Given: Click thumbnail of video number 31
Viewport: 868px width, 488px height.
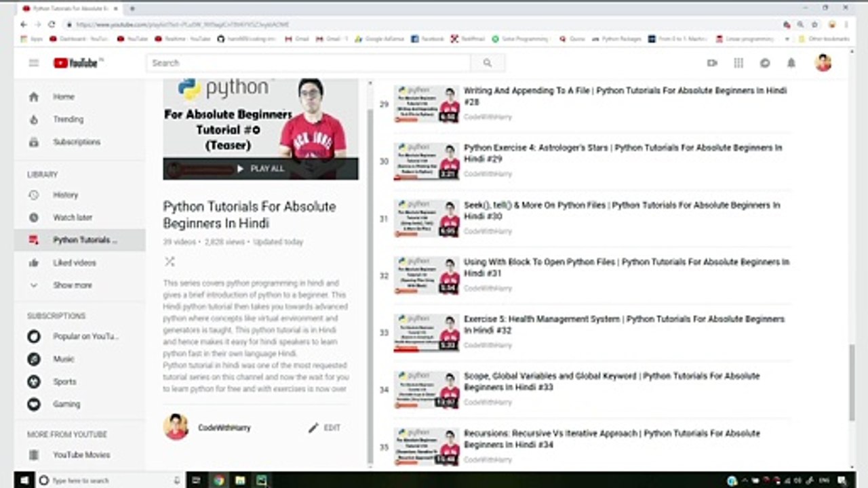Looking at the screenshot, I should [x=427, y=218].
